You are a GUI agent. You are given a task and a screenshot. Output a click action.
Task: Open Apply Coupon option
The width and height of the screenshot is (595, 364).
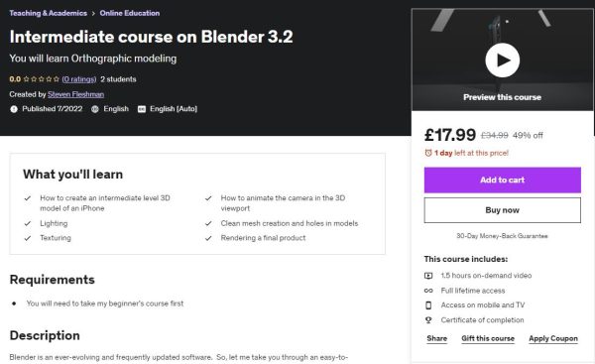coord(553,338)
